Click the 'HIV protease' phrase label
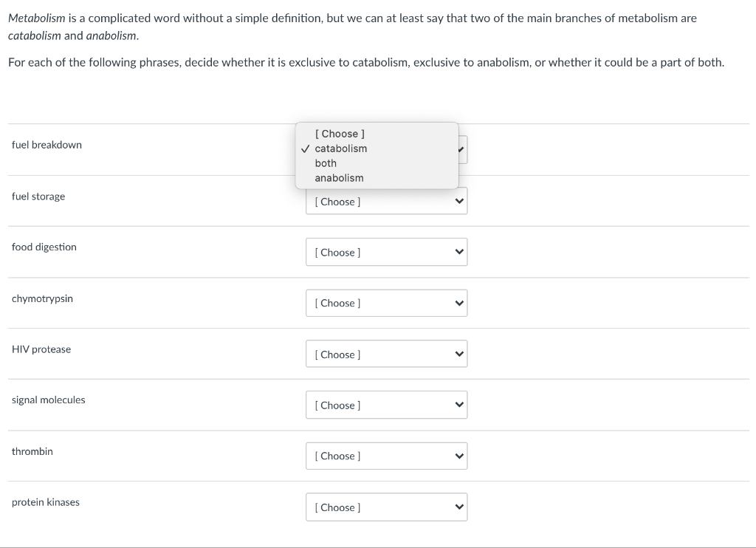The height and width of the screenshot is (548, 756). pos(41,349)
